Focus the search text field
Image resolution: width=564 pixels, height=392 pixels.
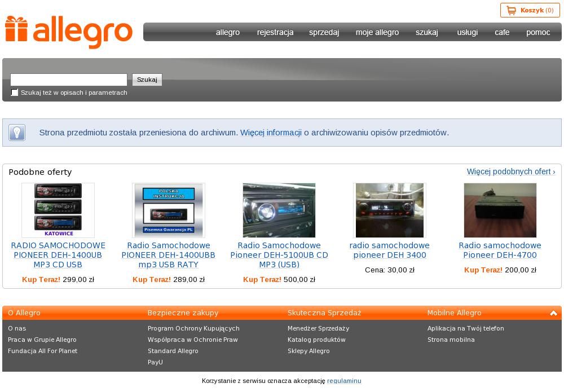click(x=69, y=80)
